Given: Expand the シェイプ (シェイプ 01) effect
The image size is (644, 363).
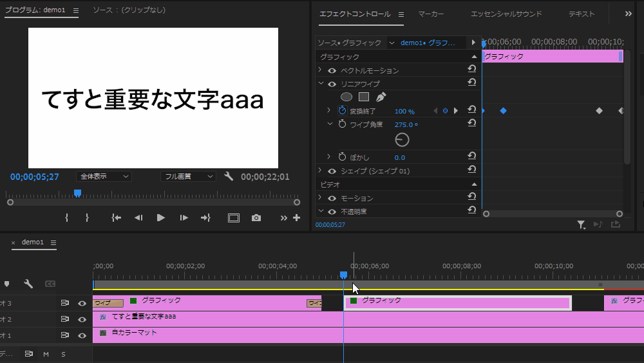Looking at the screenshot, I should point(320,170).
